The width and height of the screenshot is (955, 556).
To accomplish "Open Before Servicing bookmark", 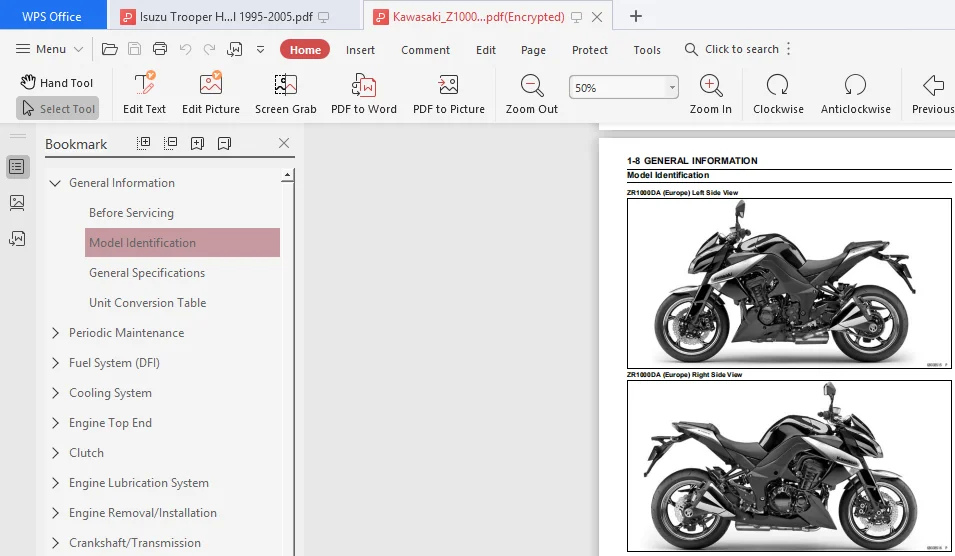I will coord(131,213).
